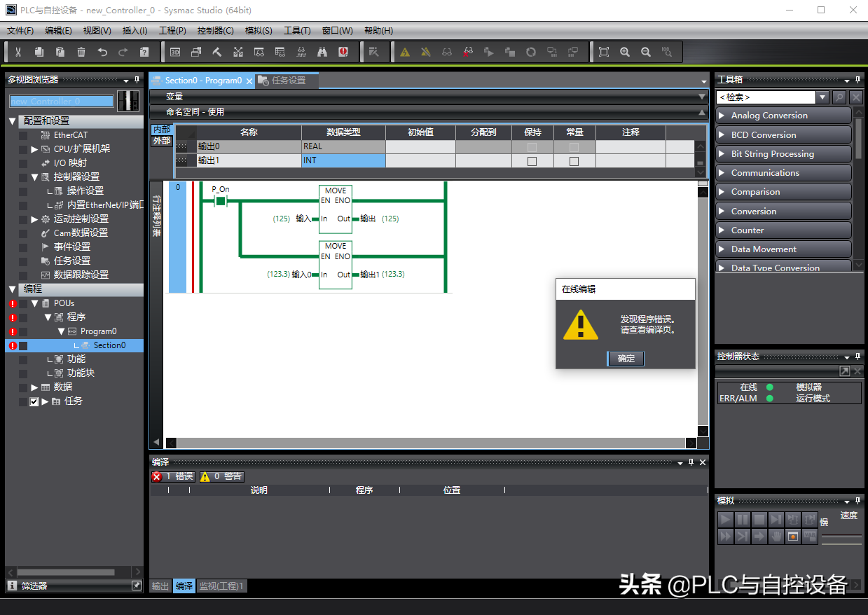Image resolution: width=868 pixels, height=615 pixels.
Task: Click the Zoom In magnifier icon
Action: (x=625, y=52)
